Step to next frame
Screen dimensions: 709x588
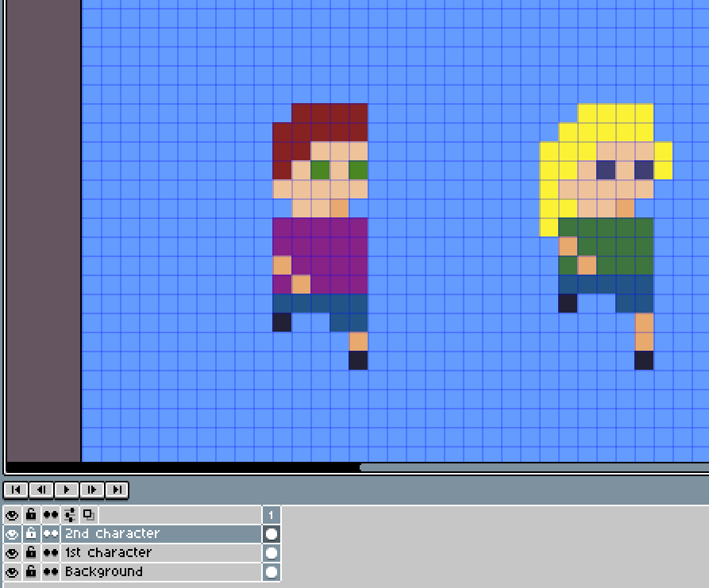coord(92,490)
